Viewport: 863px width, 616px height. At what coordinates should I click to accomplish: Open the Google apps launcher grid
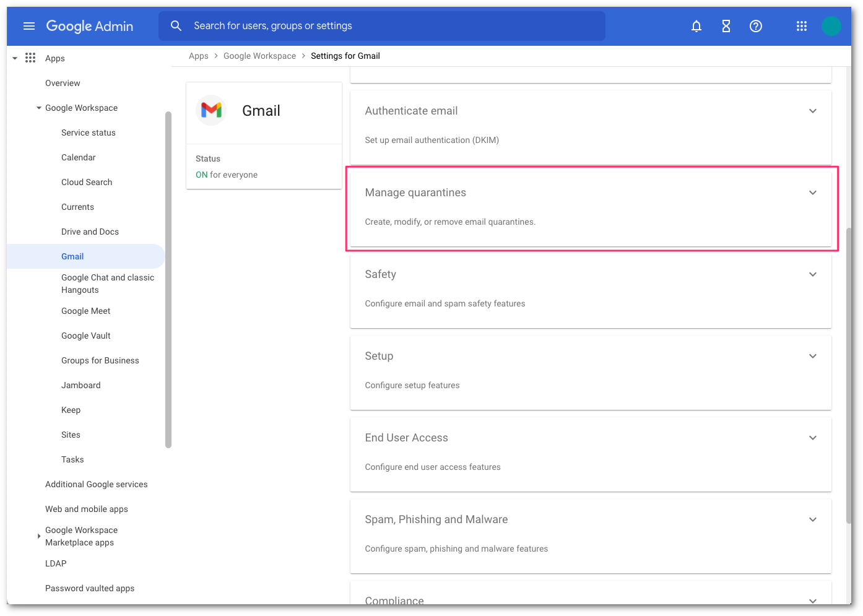point(802,26)
